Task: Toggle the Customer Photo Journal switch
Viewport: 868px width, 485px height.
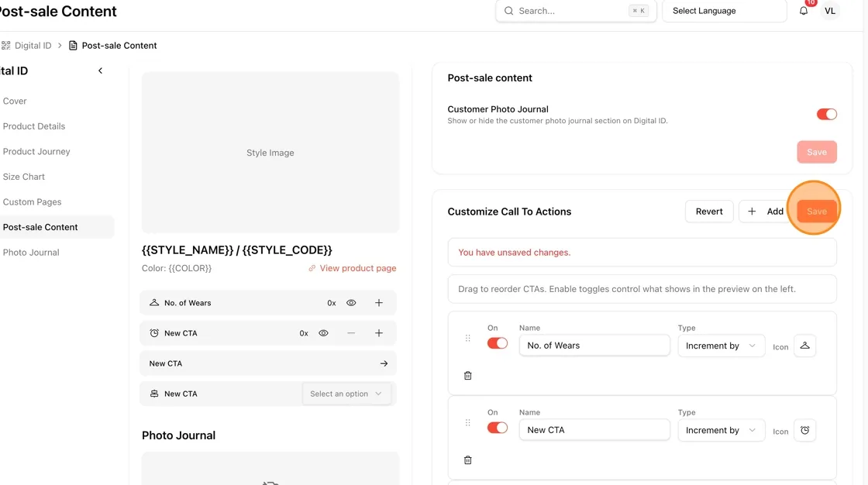Action: click(x=826, y=114)
